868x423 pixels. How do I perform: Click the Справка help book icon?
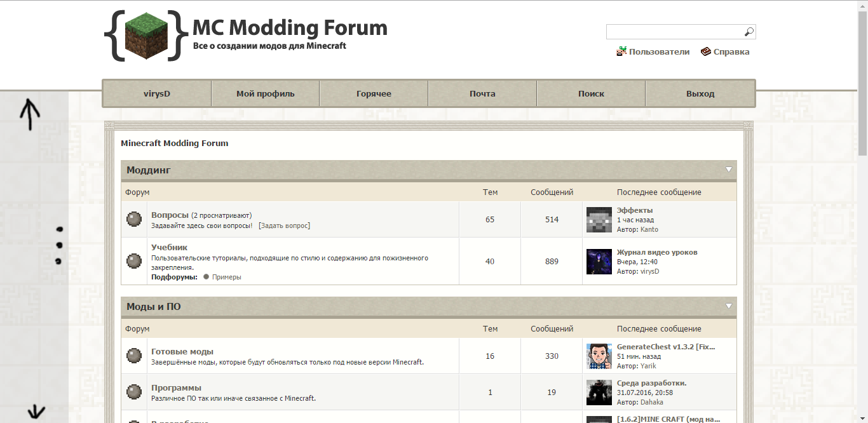[x=706, y=51]
